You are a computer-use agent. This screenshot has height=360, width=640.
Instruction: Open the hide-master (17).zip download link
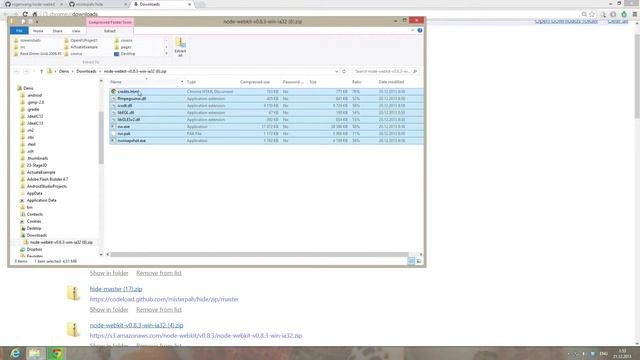point(116,289)
